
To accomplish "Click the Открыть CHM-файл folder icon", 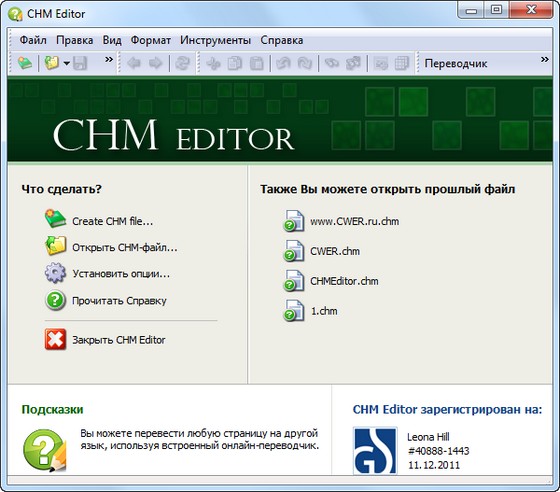I will (55, 245).
